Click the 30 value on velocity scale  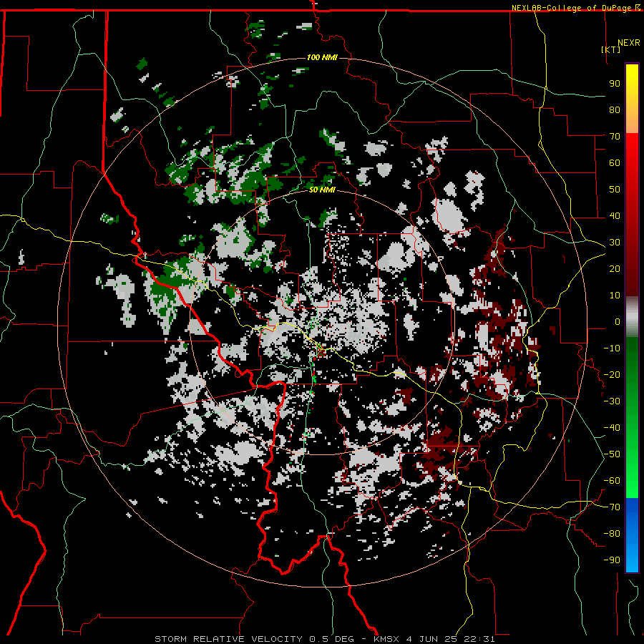615,243
